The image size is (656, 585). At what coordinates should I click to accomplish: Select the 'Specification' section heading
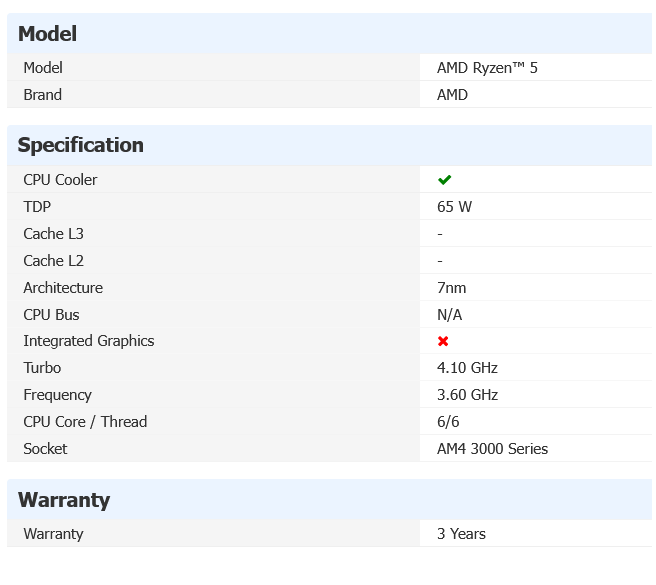point(80,145)
